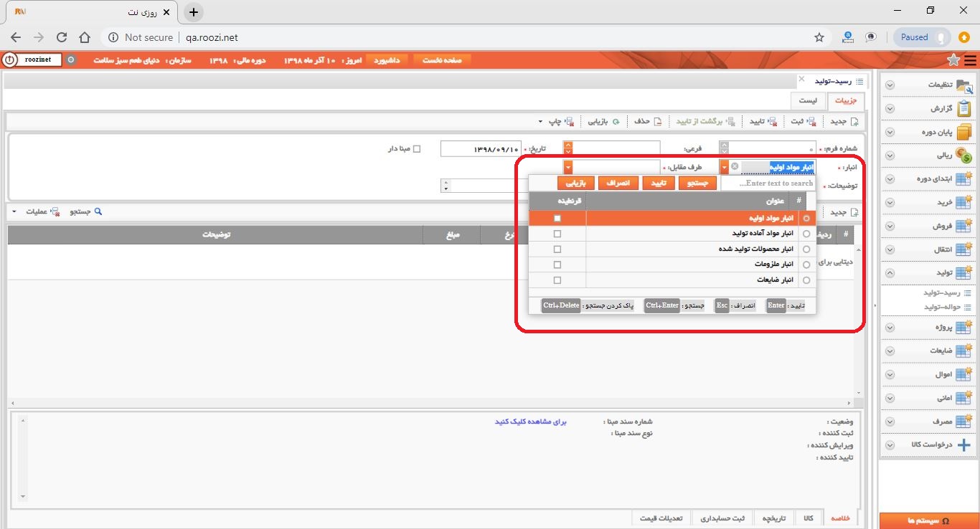Click the پایان دوره sidebar icon
This screenshot has height=529, width=980.
pos(965,132)
